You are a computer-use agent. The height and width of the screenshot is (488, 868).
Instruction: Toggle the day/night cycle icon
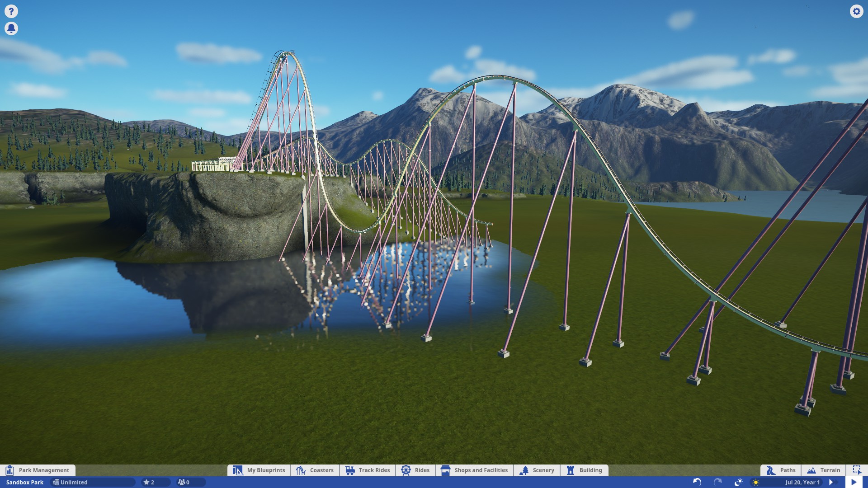tap(738, 482)
